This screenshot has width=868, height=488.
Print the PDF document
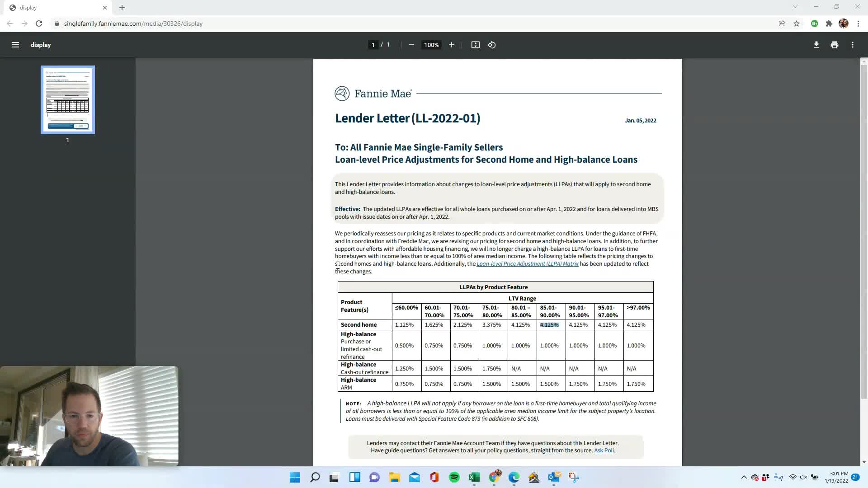click(x=835, y=45)
